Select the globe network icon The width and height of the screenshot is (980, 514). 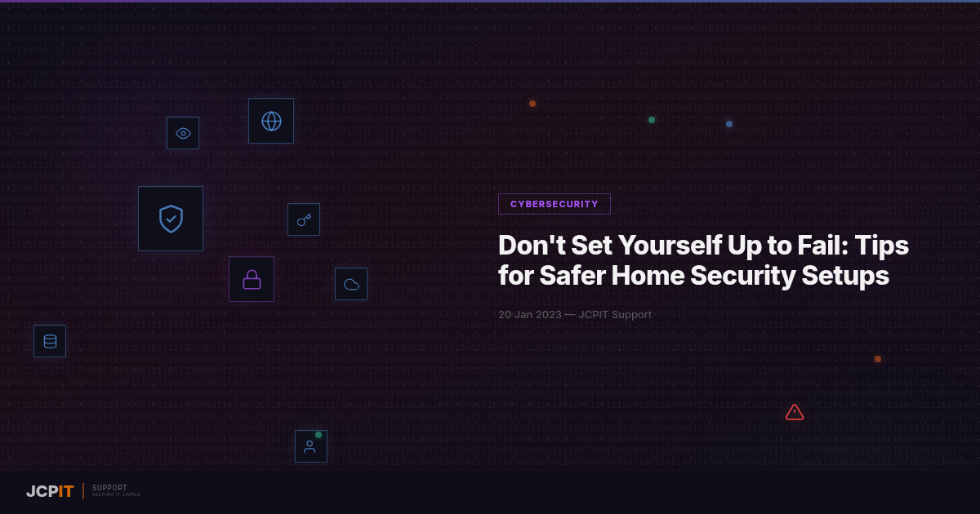click(271, 121)
